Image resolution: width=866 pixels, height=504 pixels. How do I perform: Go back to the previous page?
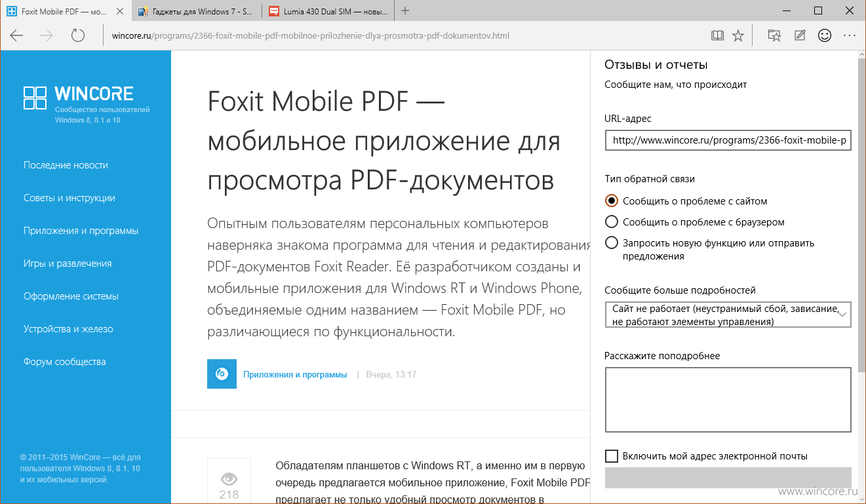pyautogui.click(x=16, y=36)
